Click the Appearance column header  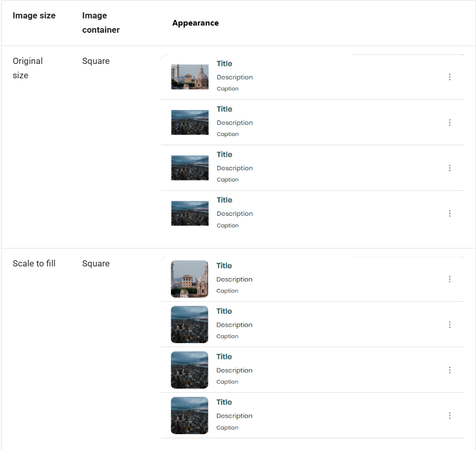point(195,23)
